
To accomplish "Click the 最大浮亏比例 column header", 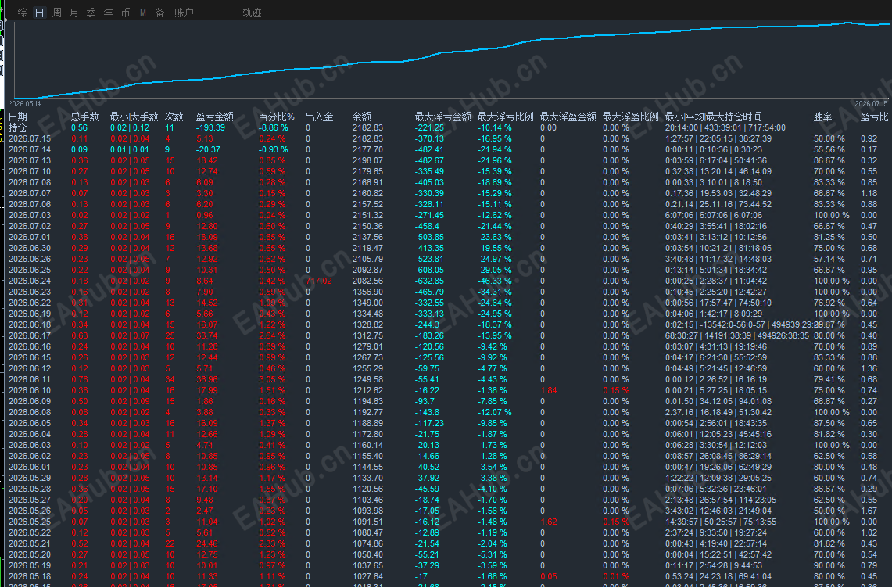I will (506, 117).
